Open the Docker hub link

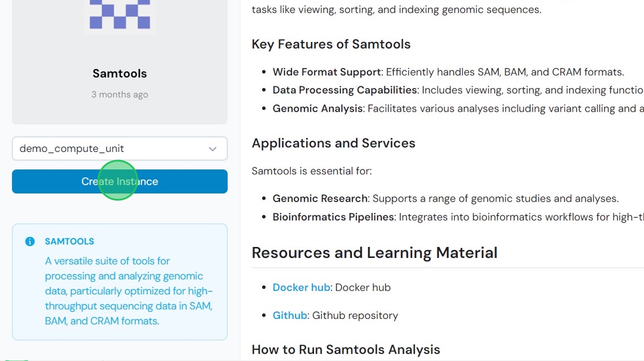pos(301,287)
